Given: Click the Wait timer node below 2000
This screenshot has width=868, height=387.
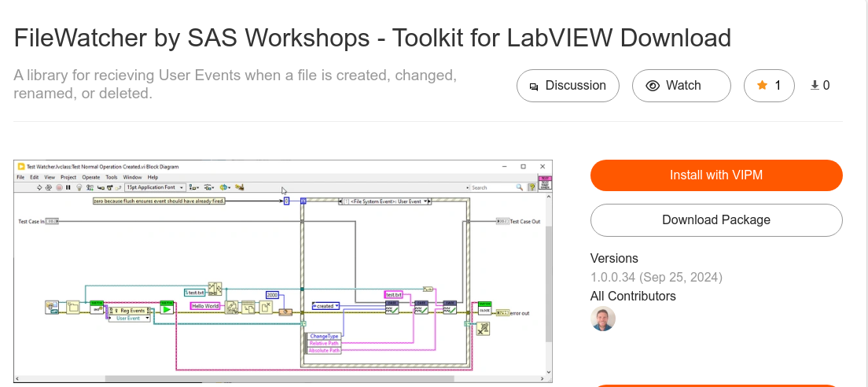Looking at the screenshot, I should coord(285,311).
